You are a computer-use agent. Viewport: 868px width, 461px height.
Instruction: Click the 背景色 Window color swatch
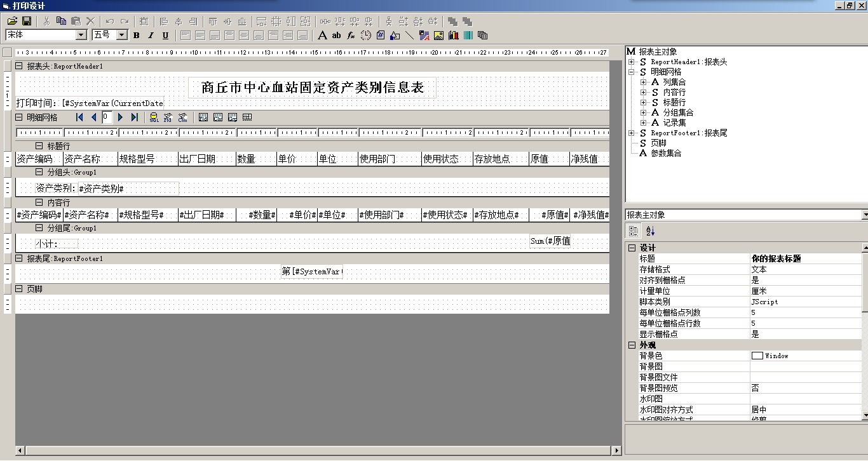pyautogui.click(x=757, y=356)
